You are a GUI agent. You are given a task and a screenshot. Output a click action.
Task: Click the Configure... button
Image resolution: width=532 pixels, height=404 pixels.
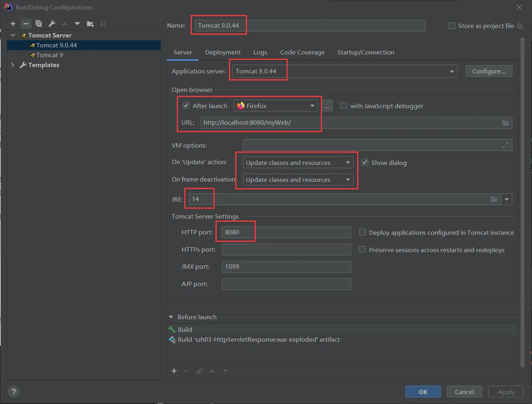[489, 71]
